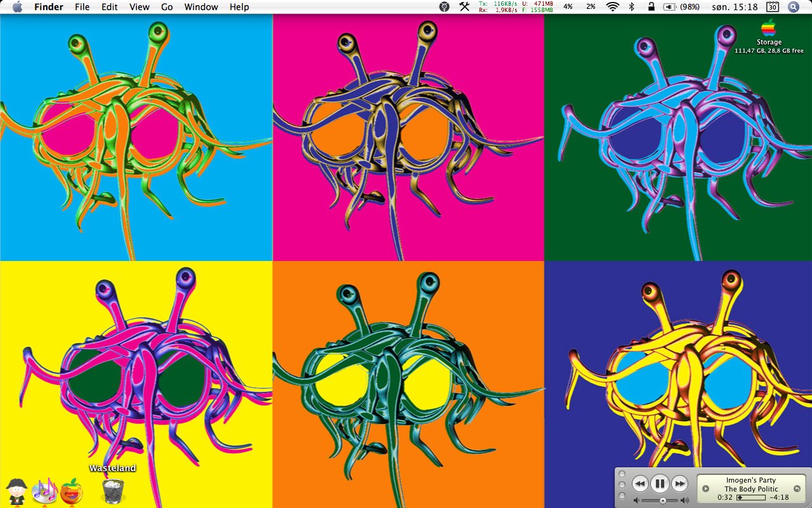Open the Window menu

point(201,7)
